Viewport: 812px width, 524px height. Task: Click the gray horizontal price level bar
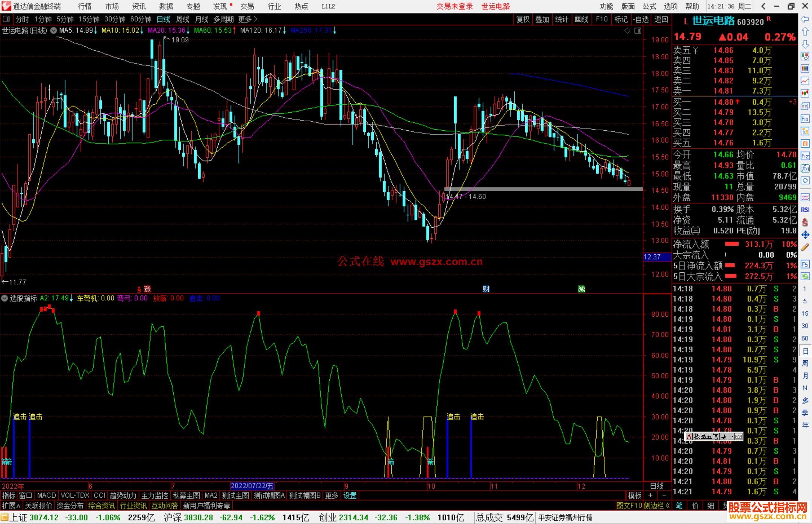click(543, 189)
